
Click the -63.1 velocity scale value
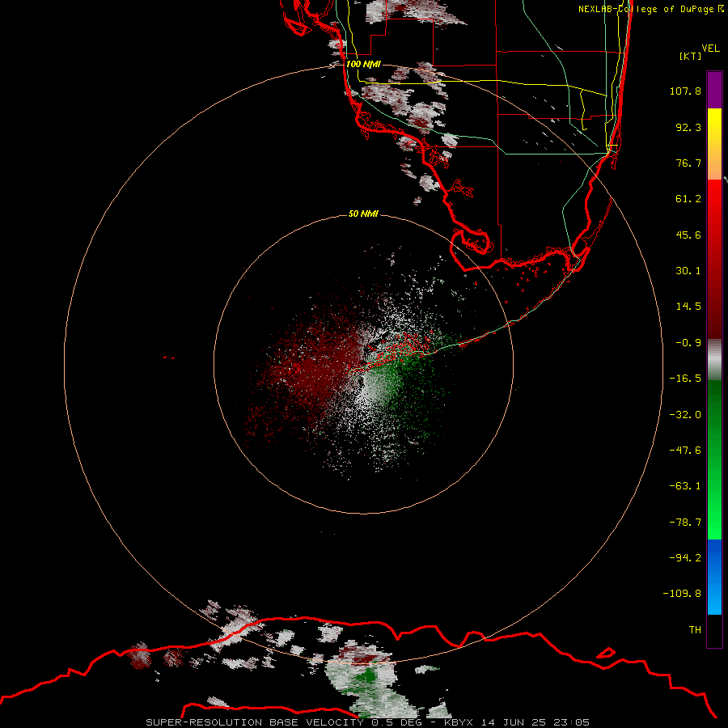pos(685,486)
